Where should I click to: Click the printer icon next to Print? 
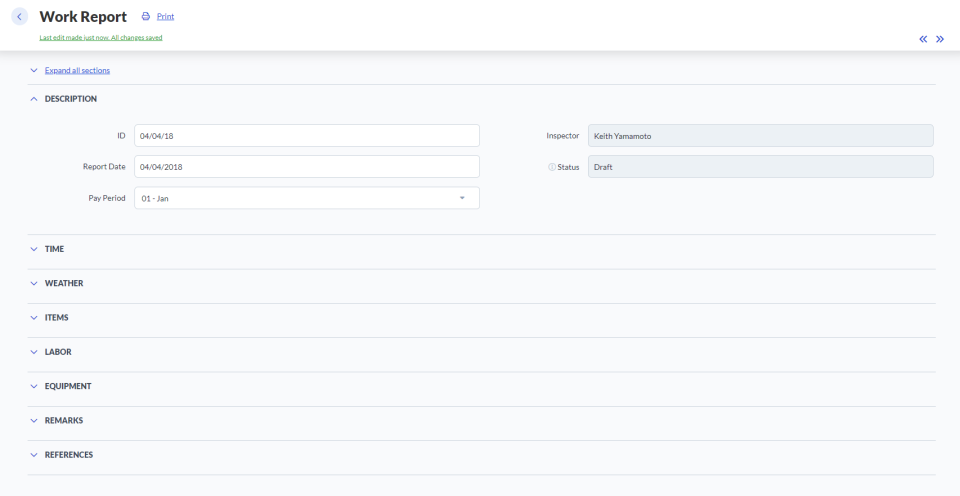[146, 17]
